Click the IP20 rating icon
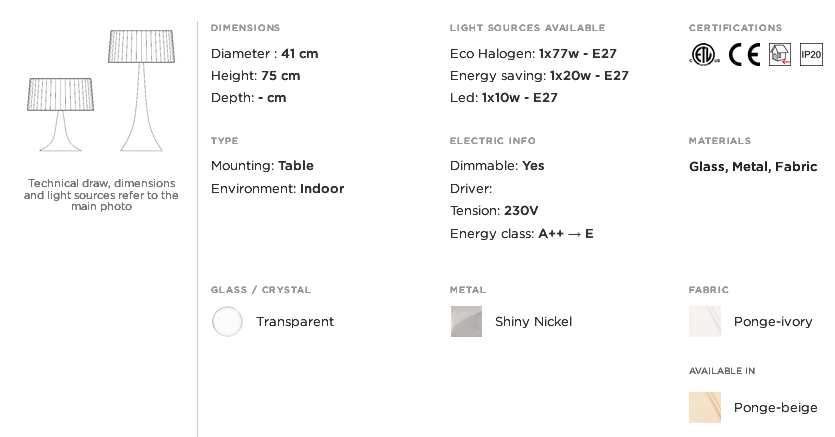The width and height of the screenshot is (835, 437). (x=811, y=54)
